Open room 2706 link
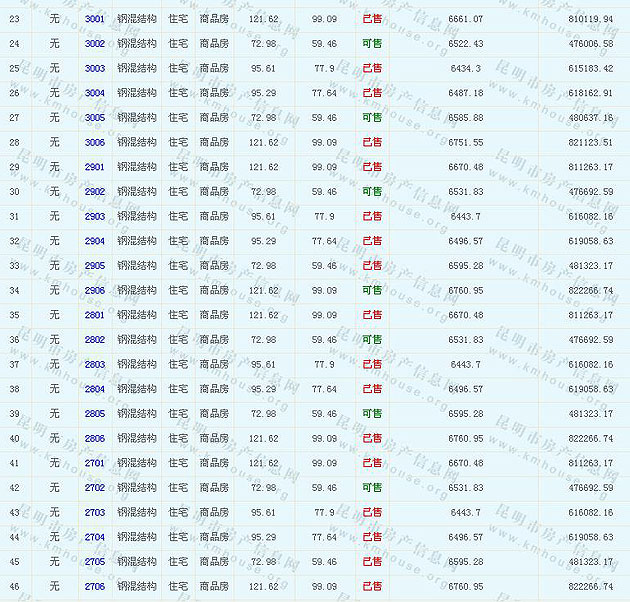The width and height of the screenshot is (630, 602). (x=95, y=586)
